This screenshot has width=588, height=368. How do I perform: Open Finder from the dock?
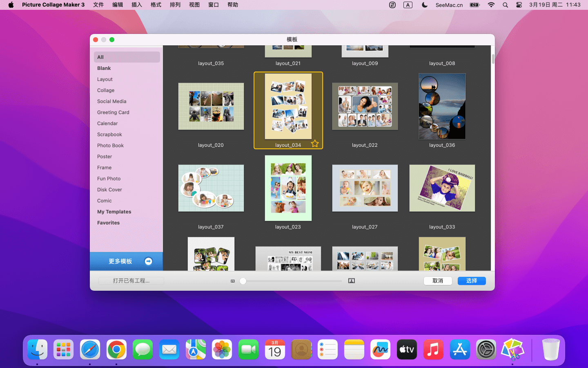38,350
